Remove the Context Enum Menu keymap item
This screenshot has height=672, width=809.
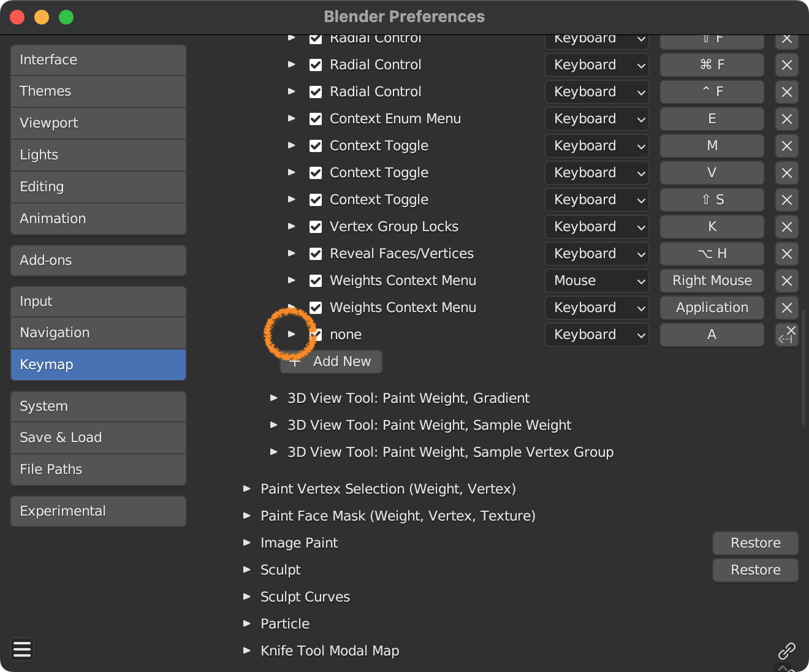tap(787, 119)
